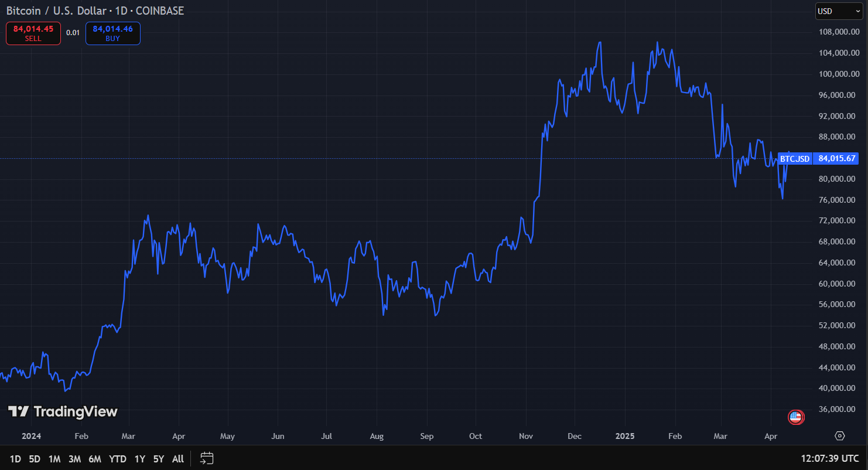The height and width of the screenshot is (470, 868).
Task: Click the TradingView logo
Action: [x=63, y=411]
